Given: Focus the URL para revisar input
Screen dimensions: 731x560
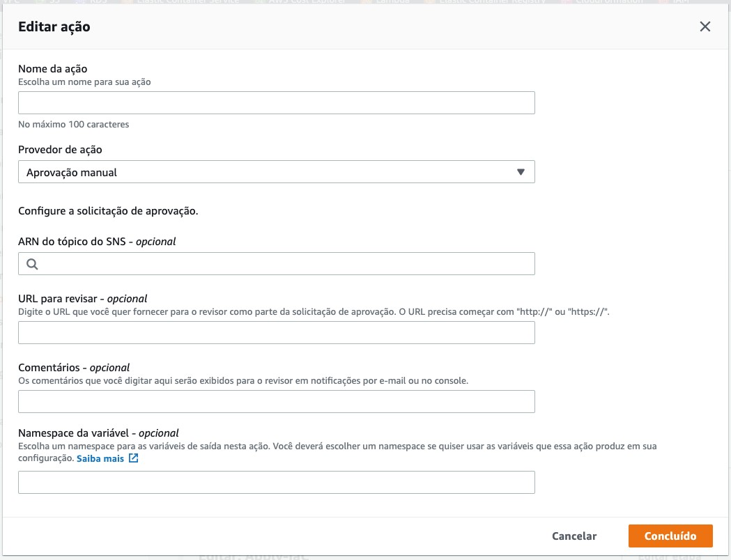Looking at the screenshot, I should pyautogui.click(x=276, y=333).
